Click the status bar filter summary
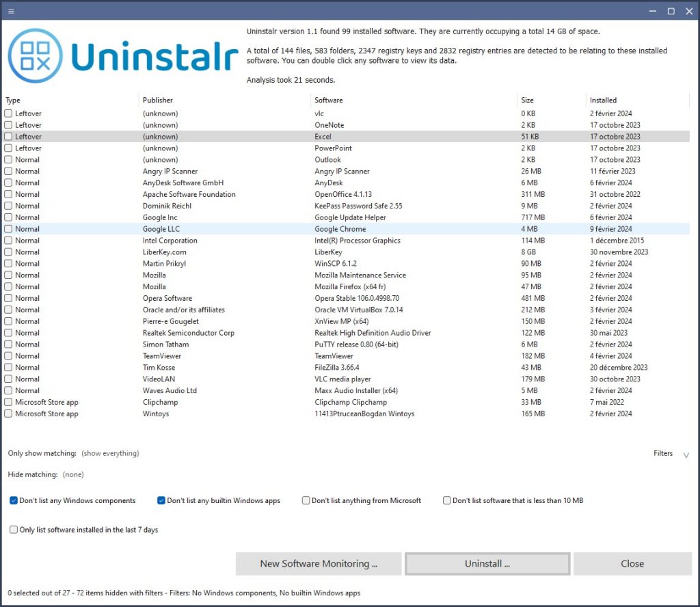This screenshot has height=607, width=700. pos(184,593)
